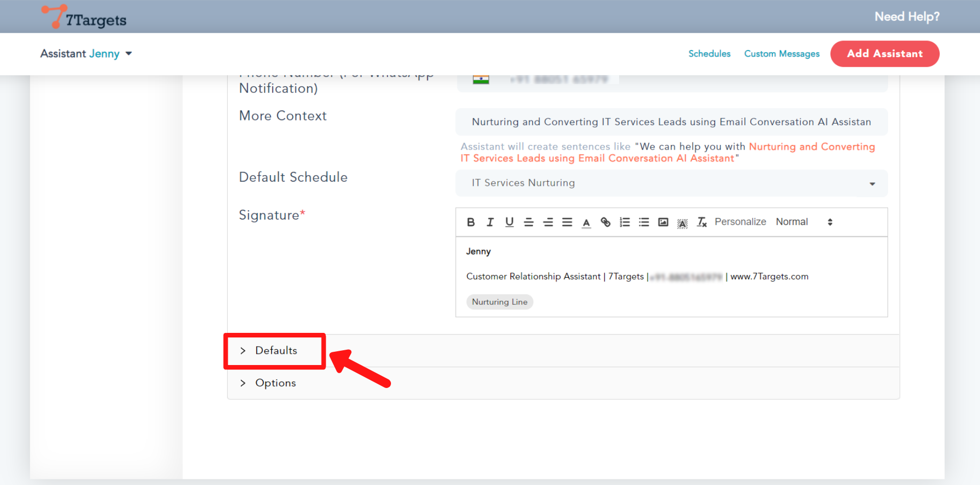Insert an image into the signature
Image resolution: width=980 pixels, height=485 pixels.
tap(663, 222)
